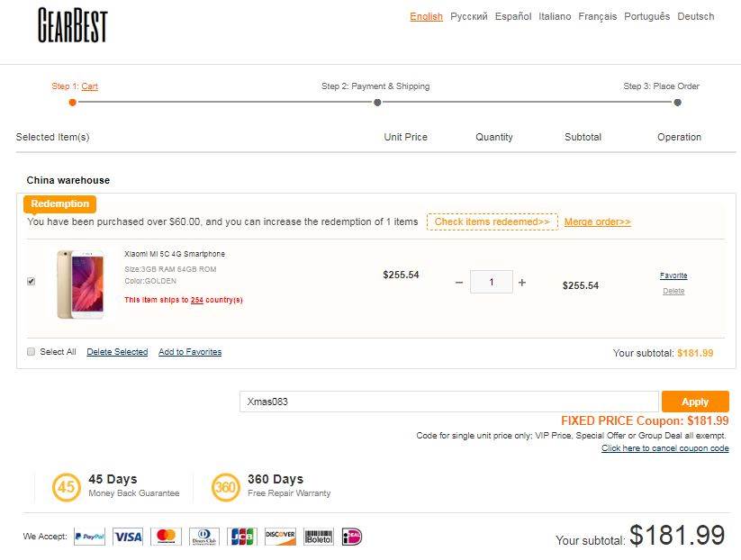The width and height of the screenshot is (741, 560).
Task: Click the GearBest logo
Action: click(73, 25)
